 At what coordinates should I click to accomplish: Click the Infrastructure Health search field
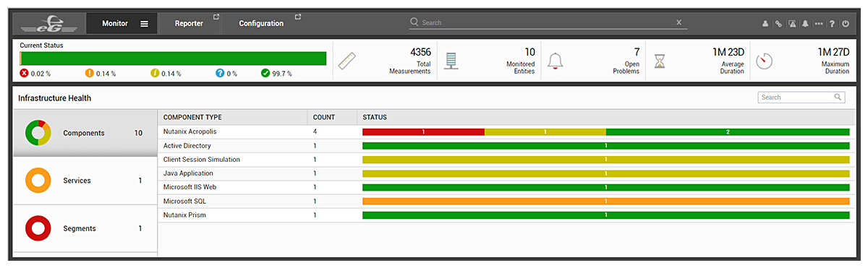801,97
